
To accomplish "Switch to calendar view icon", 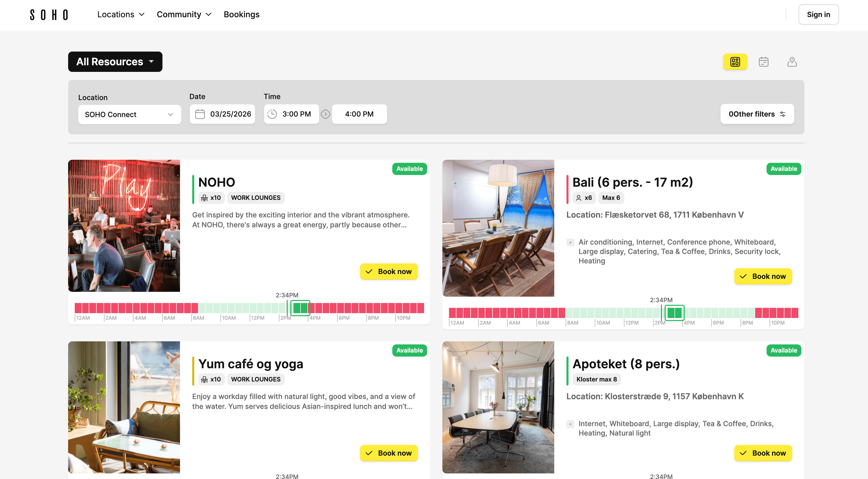I will click(x=764, y=62).
